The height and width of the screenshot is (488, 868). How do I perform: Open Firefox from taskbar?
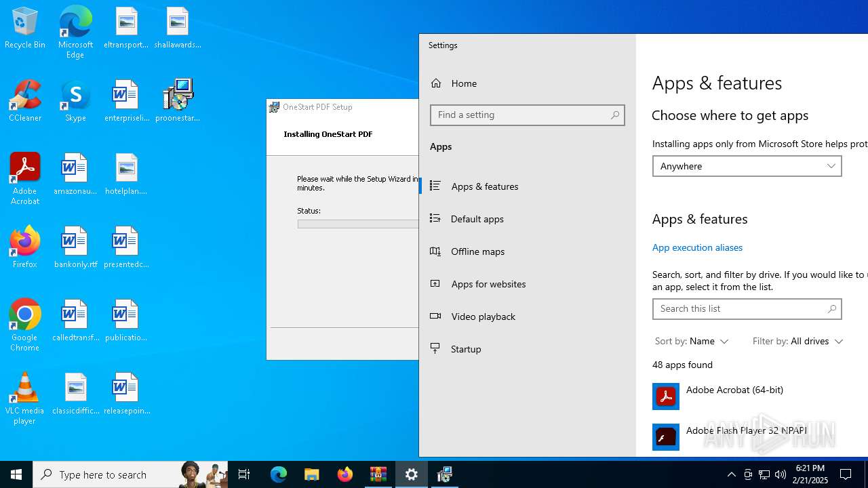[x=345, y=474]
